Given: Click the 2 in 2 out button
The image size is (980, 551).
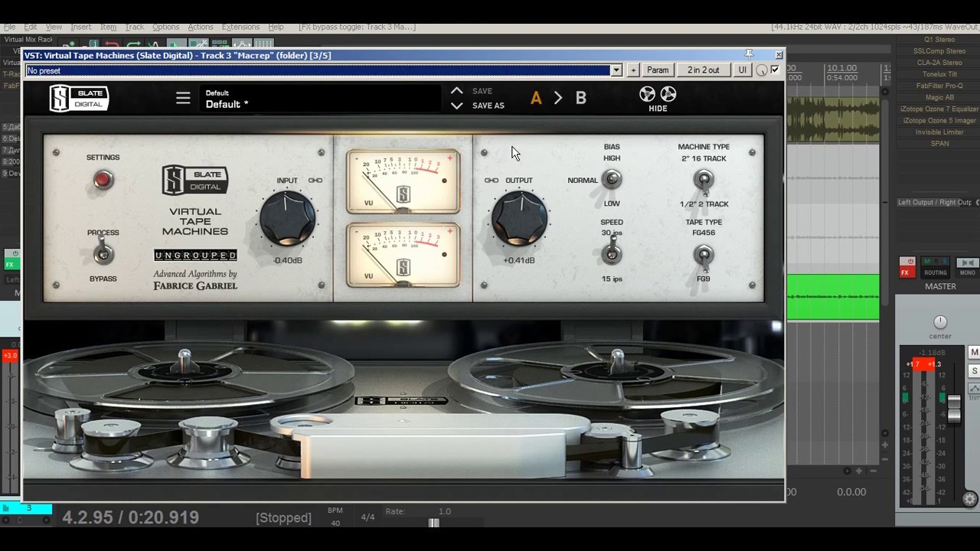Looking at the screenshot, I should [703, 70].
